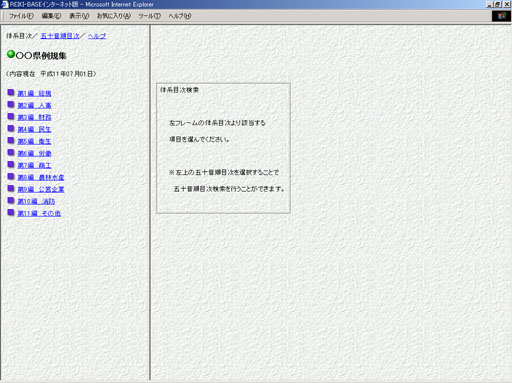This screenshot has height=383, width=512.
Task: Click the purple bullet icon beside 第1編
Action: click(11, 93)
